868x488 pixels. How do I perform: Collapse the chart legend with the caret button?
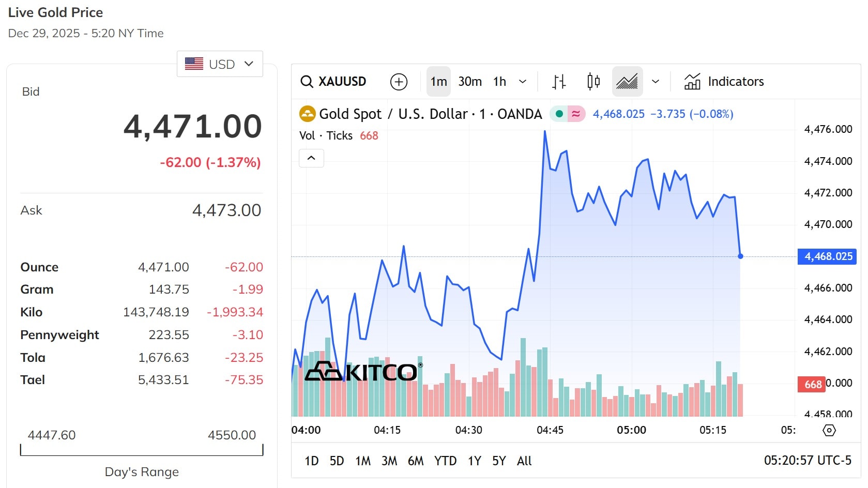(x=311, y=158)
